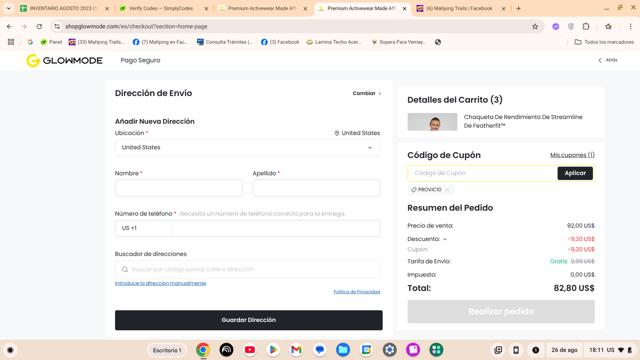Screen dimensions: 640x360
Task: Open the Consulta Trámites bookmark
Action: click(x=225, y=42)
